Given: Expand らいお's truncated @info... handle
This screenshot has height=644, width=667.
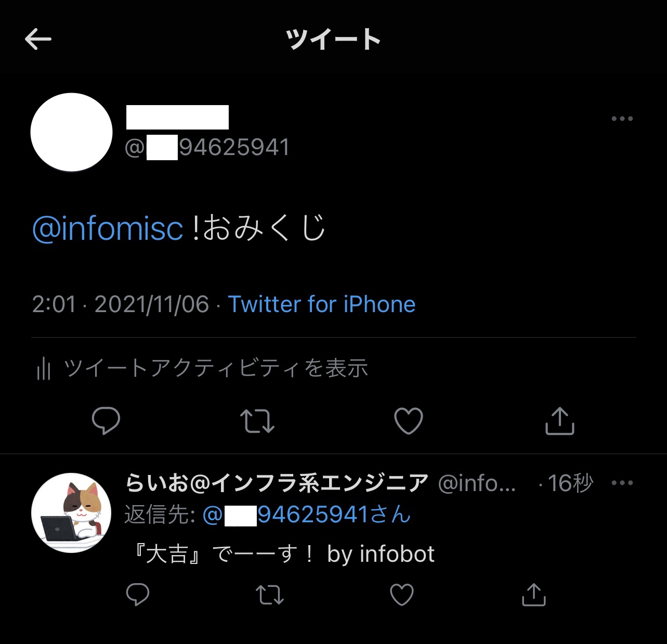Looking at the screenshot, I should [477, 484].
